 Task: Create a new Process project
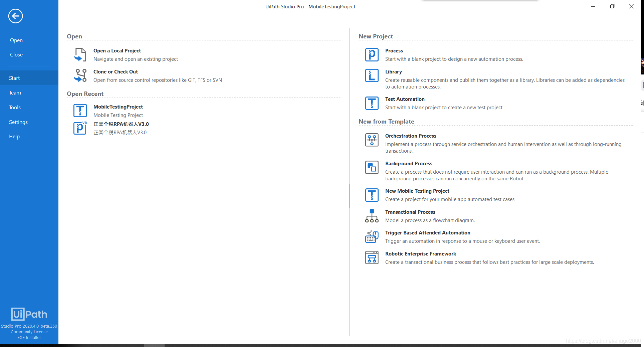click(394, 51)
